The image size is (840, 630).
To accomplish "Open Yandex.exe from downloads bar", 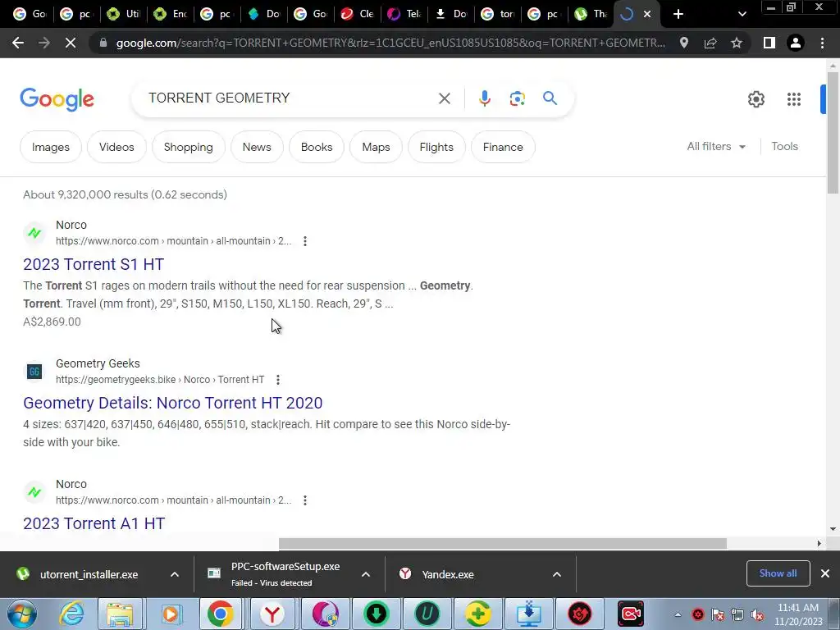I will pos(448,574).
